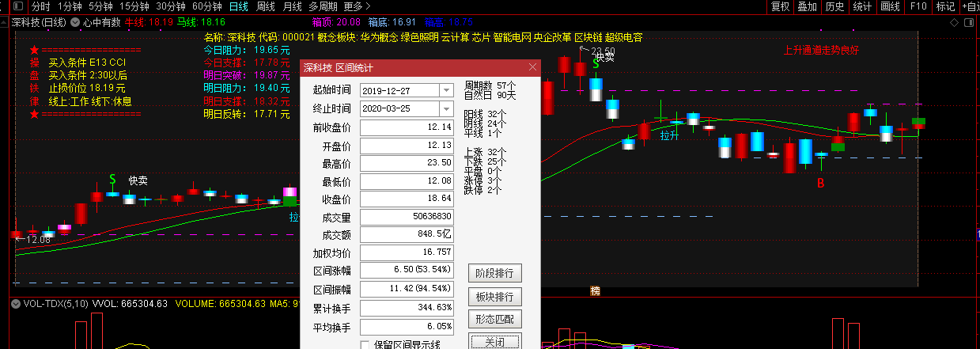The width and height of the screenshot is (980, 349).
Task: Click the 标记 mark button
Action: pyautogui.click(x=945, y=6)
